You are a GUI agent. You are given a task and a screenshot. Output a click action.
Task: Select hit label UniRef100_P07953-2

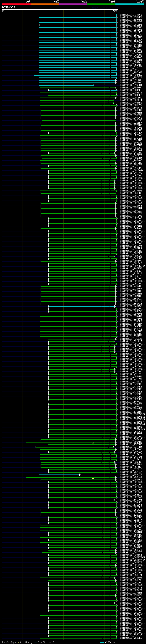point(132,266)
